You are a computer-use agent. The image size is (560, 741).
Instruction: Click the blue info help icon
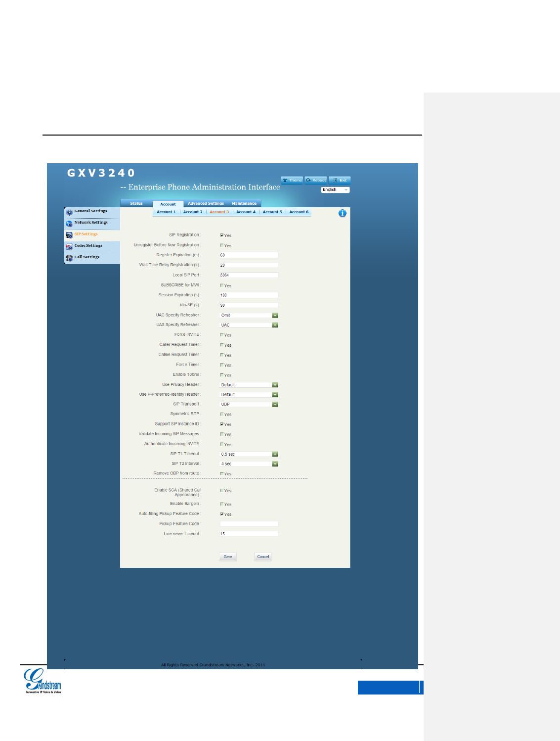coord(343,213)
